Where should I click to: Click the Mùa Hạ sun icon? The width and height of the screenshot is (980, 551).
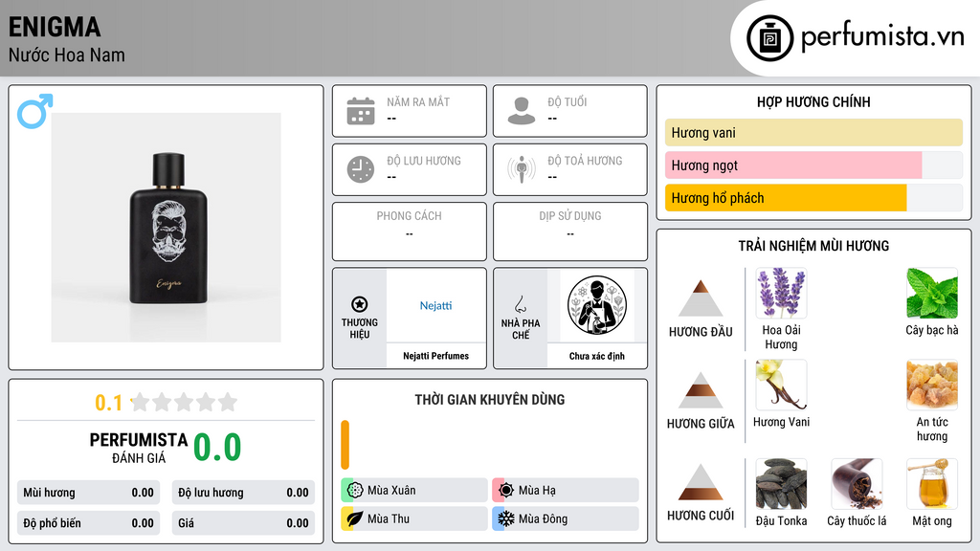[506, 491]
